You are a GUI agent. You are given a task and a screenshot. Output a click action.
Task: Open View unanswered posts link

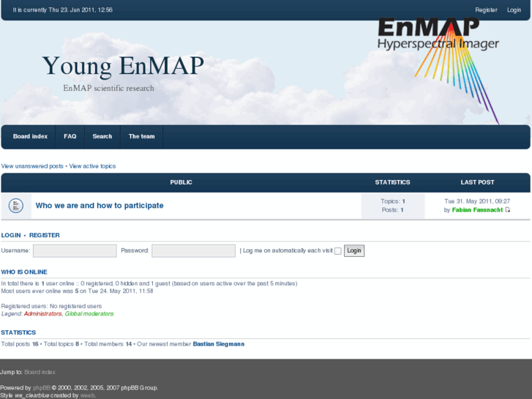click(32, 166)
